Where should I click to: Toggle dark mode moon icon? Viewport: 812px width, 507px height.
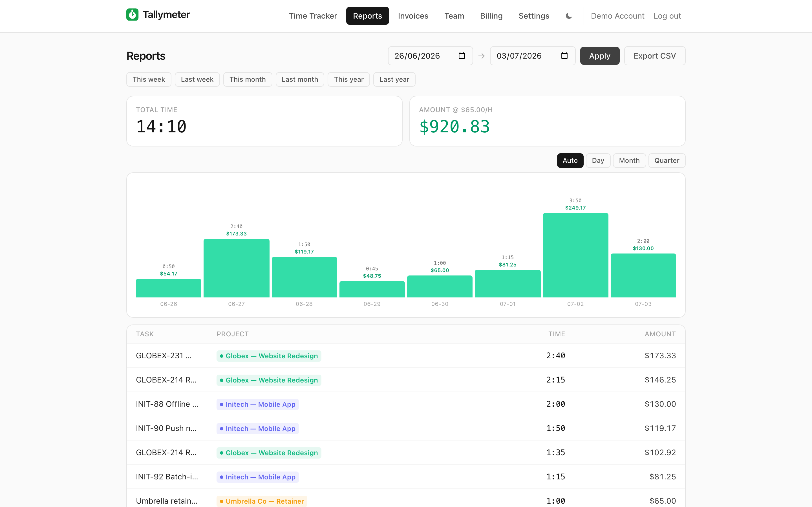click(x=569, y=16)
